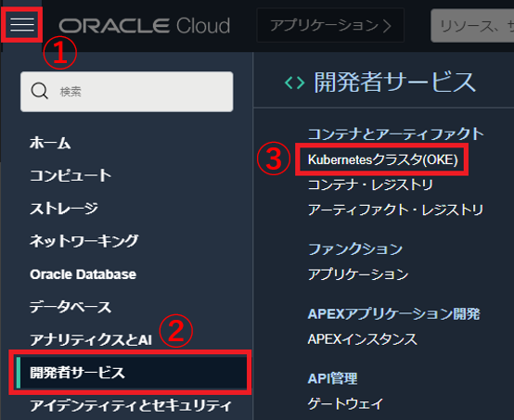Open the APEXインスタンス link
This screenshot has height=420, width=514.
[362, 339]
